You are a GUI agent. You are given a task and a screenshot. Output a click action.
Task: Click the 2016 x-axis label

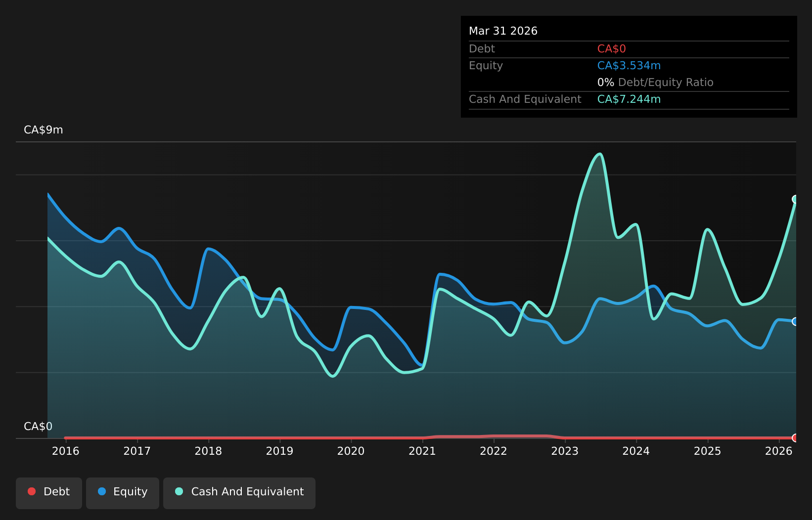(x=66, y=451)
